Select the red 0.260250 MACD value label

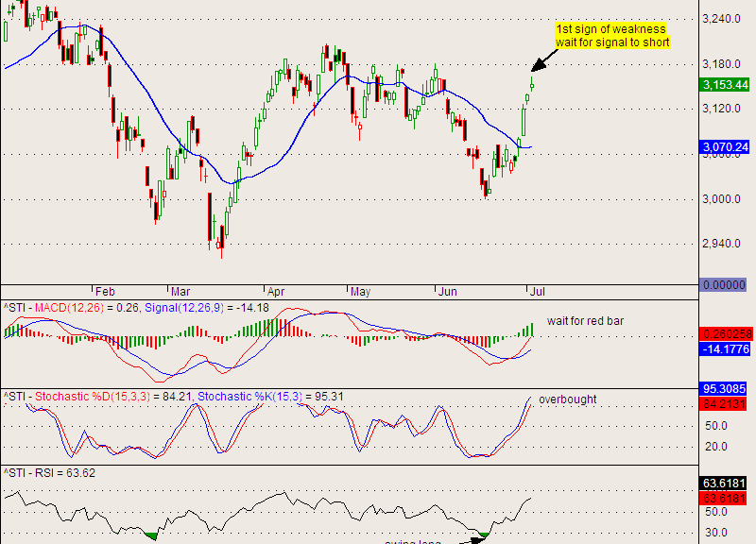(x=725, y=334)
